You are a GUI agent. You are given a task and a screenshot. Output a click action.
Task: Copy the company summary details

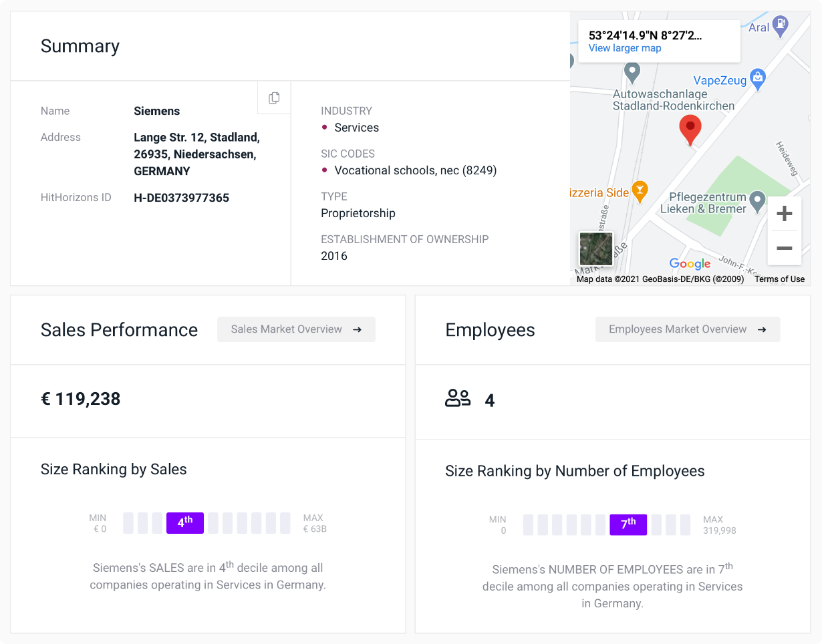point(274,98)
